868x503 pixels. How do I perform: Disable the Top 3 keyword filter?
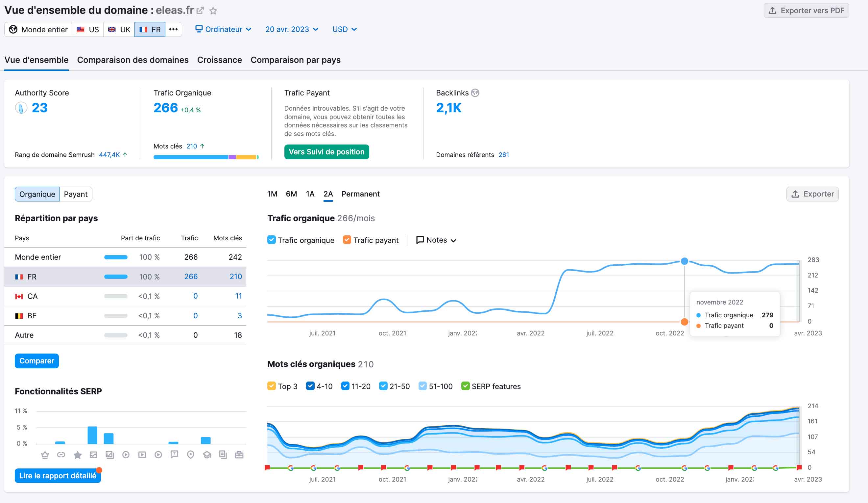click(x=272, y=386)
